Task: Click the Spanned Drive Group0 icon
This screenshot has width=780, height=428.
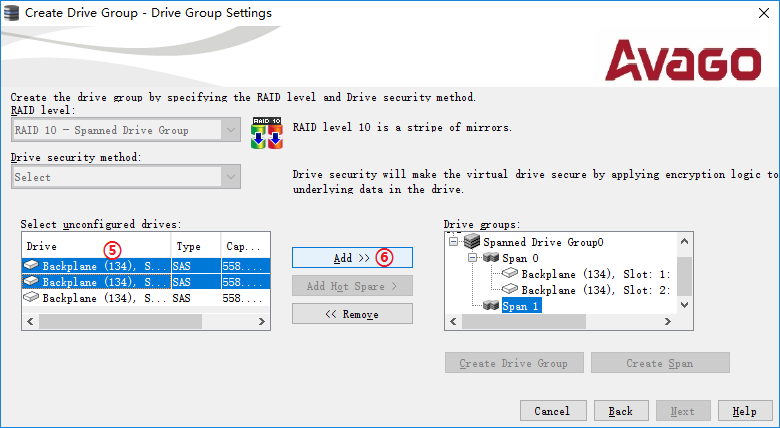Action: coord(472,241)
